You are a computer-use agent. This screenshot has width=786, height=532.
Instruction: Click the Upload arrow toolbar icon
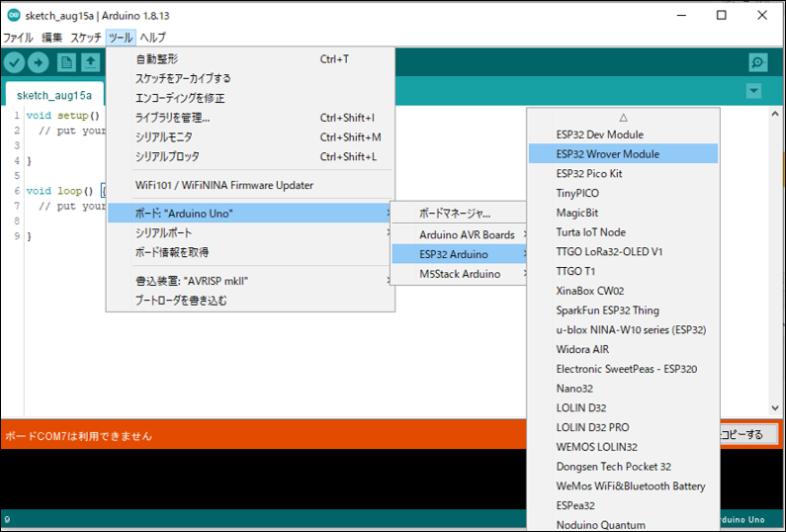pos(39,62)
